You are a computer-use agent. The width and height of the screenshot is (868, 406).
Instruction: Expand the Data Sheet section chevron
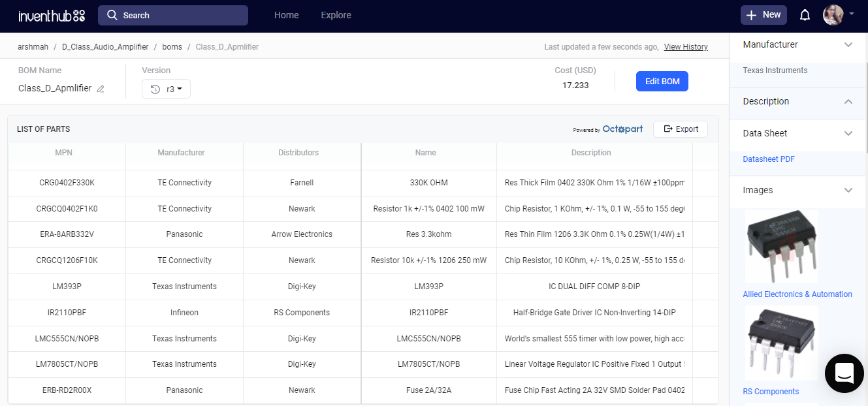[x=848, y=134]
